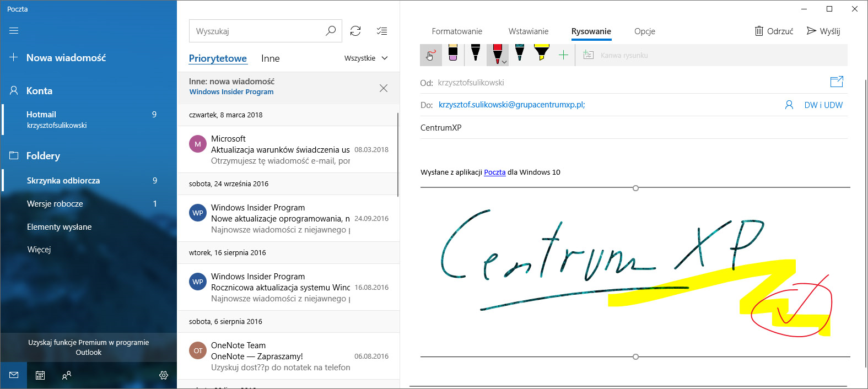Click the Kanwa rysunku drawing canvas button
The width and height of the screenshot is (868, 389).
point(616,55)
